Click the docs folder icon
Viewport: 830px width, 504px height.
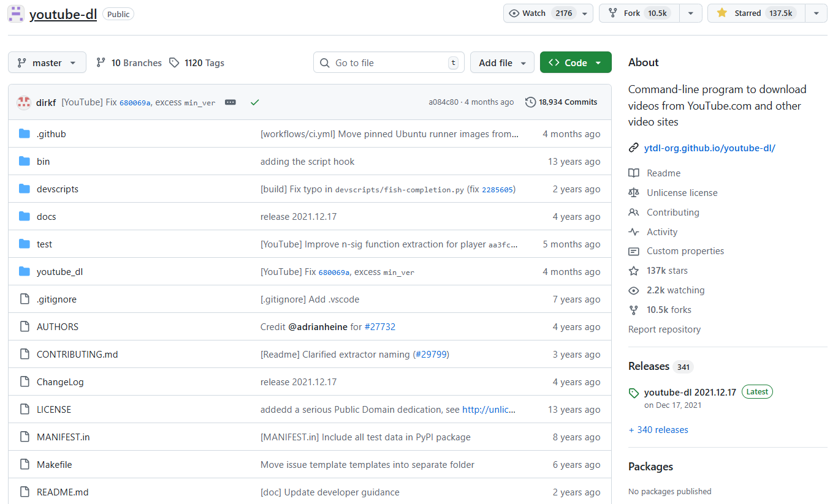[25, 216]
